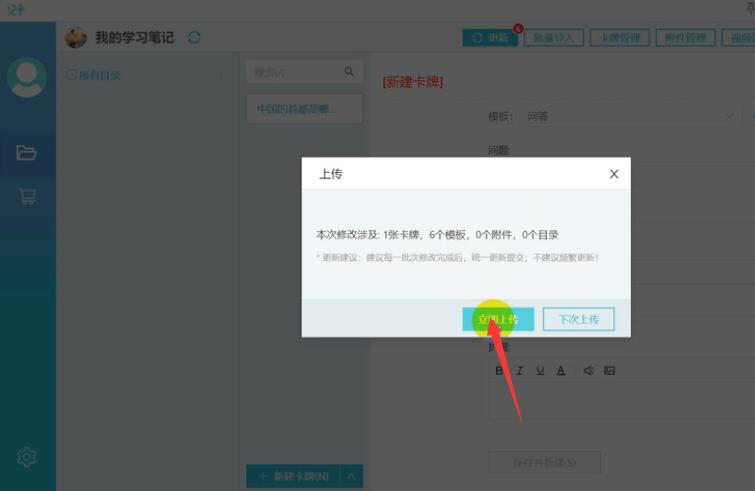Click the text editor area below formatting toolbar
Viewport: 755px width, 491px height.
click(622, 401)
